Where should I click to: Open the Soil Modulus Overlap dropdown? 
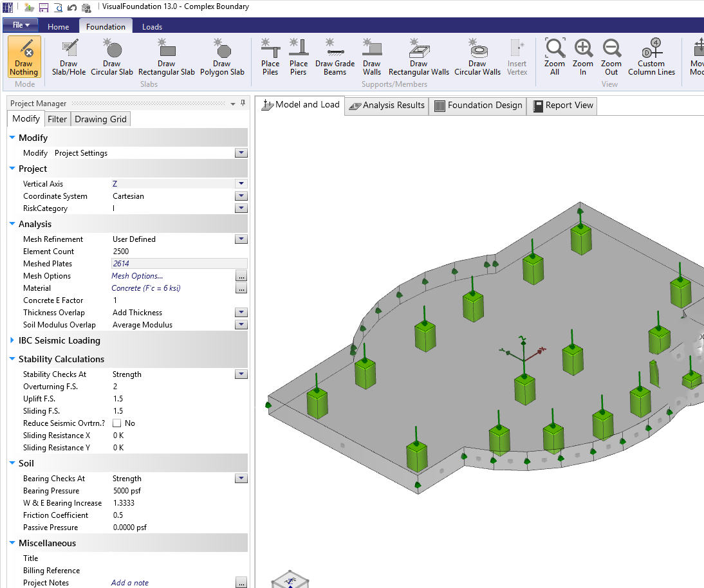(x=241, y=324)
